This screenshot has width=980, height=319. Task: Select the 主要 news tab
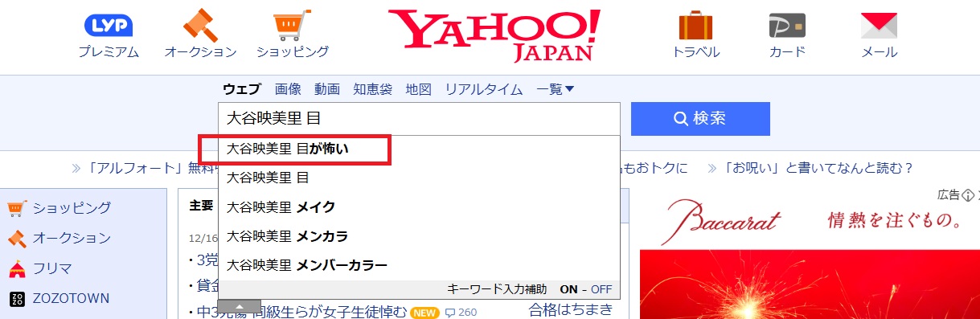pyautogui.click(x=201, y=206)
